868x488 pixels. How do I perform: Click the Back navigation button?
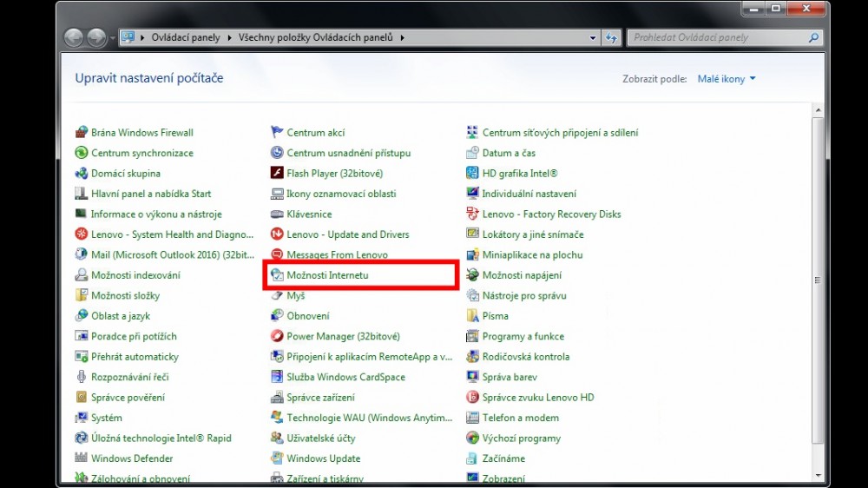click(74, 38)
